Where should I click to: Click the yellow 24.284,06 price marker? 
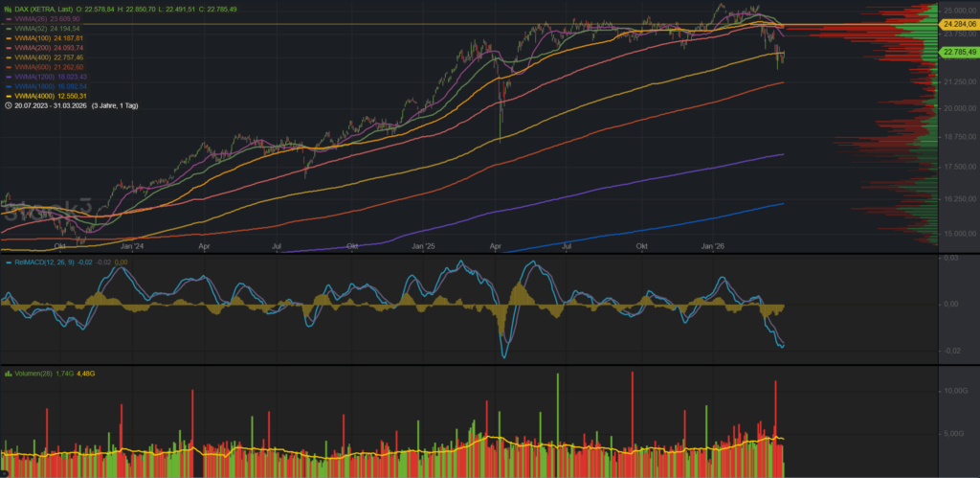958,23
